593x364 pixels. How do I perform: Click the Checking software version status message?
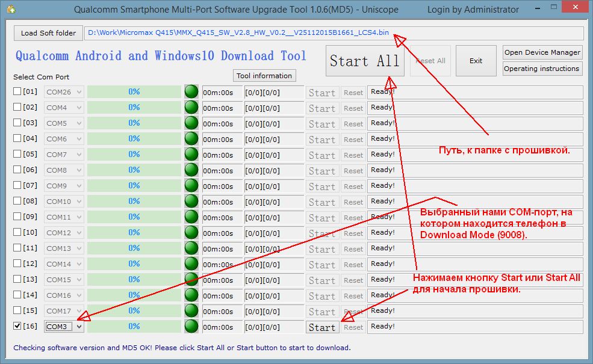point(182,348)
